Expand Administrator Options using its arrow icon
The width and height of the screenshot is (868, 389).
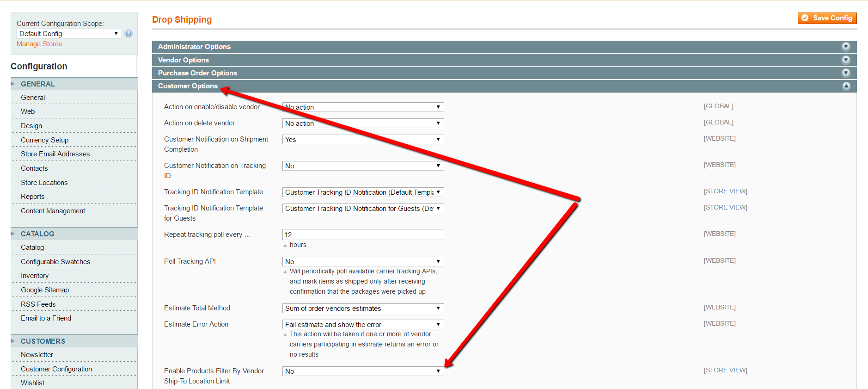pyautogui.click(x=846, y=46)
